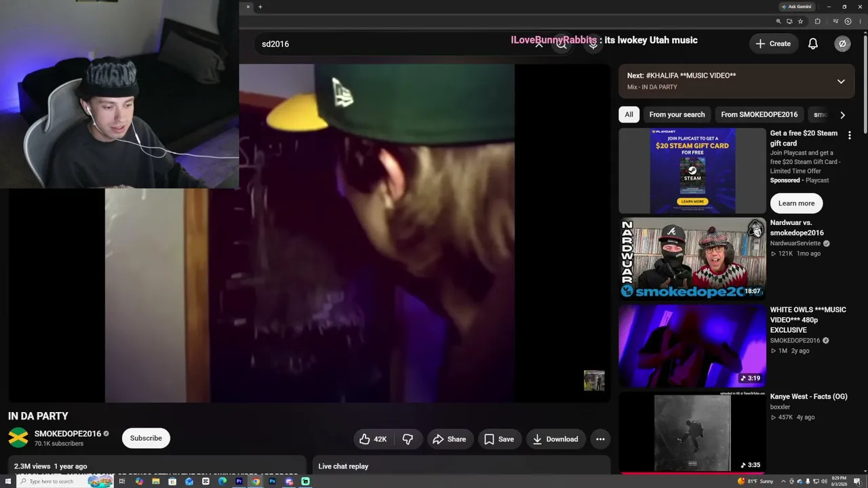868x488 pixels.
Task: Open Chrome extensions puzzle icon
Action: (x=817, y=22)
